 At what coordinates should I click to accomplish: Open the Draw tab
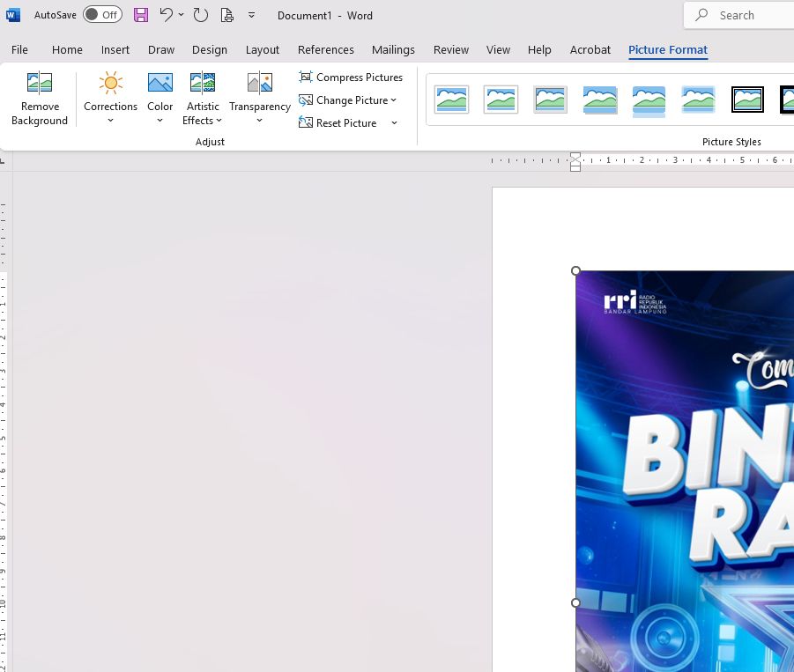[x=161, y=49]
